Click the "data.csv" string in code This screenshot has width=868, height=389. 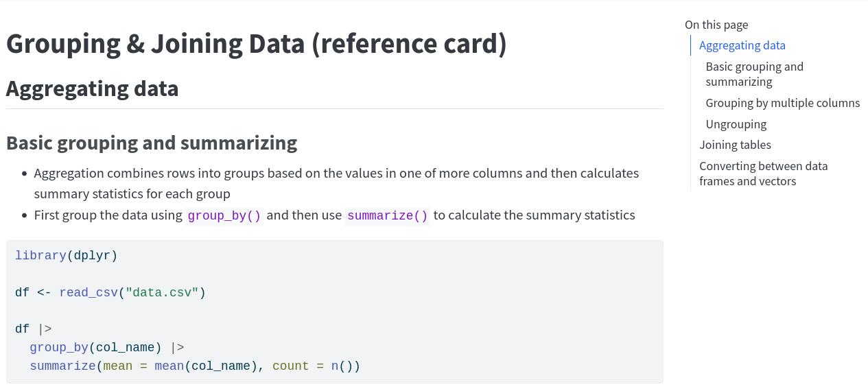click(x=162, y=292)
